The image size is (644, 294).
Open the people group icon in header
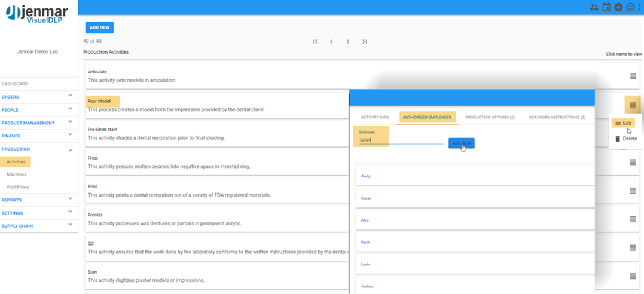pos(594,7)
